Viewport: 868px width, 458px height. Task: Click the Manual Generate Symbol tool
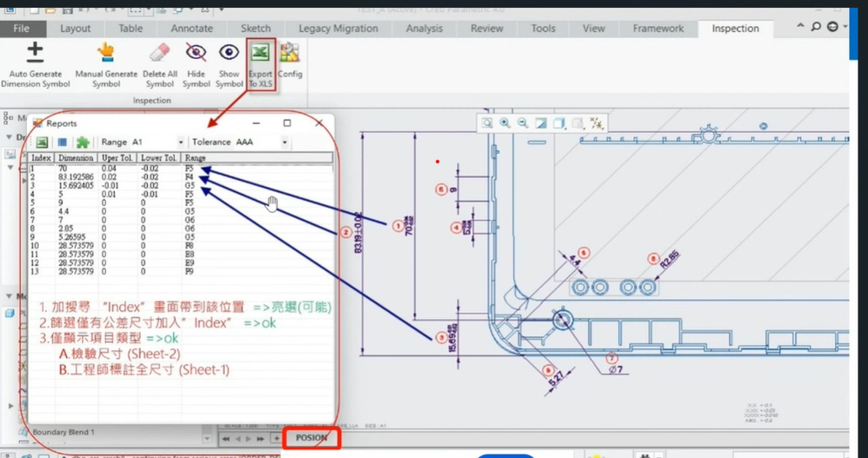pyautogui.click(x=106, y=64)
